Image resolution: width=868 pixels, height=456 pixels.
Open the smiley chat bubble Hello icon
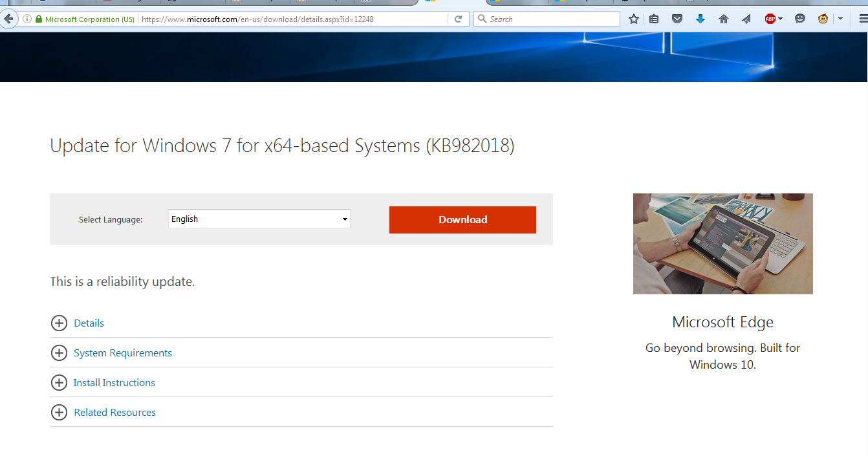tap(800, 19)
